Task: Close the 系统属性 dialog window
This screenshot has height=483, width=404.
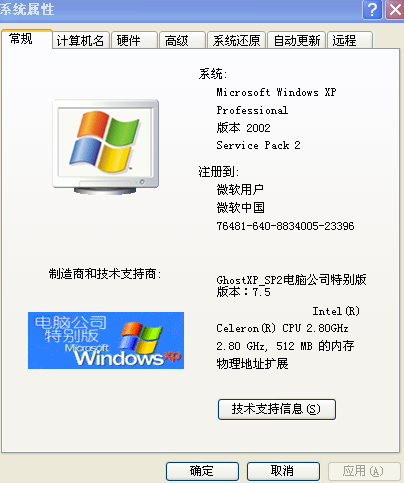Action: tap(395, 9)
